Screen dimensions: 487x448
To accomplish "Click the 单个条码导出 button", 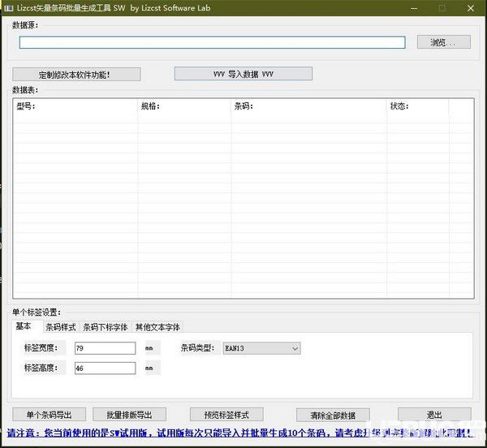I will (x=49, y=415).
